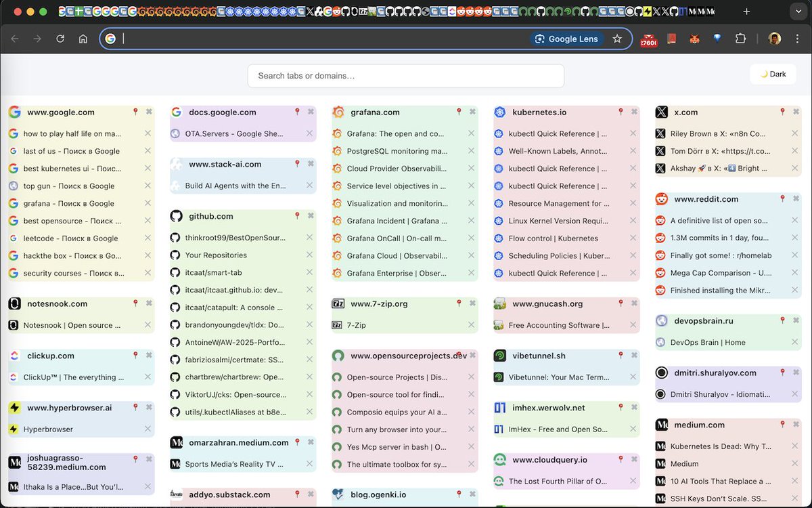The height and width of the screenshot is (508, 812).
Task: Pin the kubernetes.io group
Action: point(621,112)
